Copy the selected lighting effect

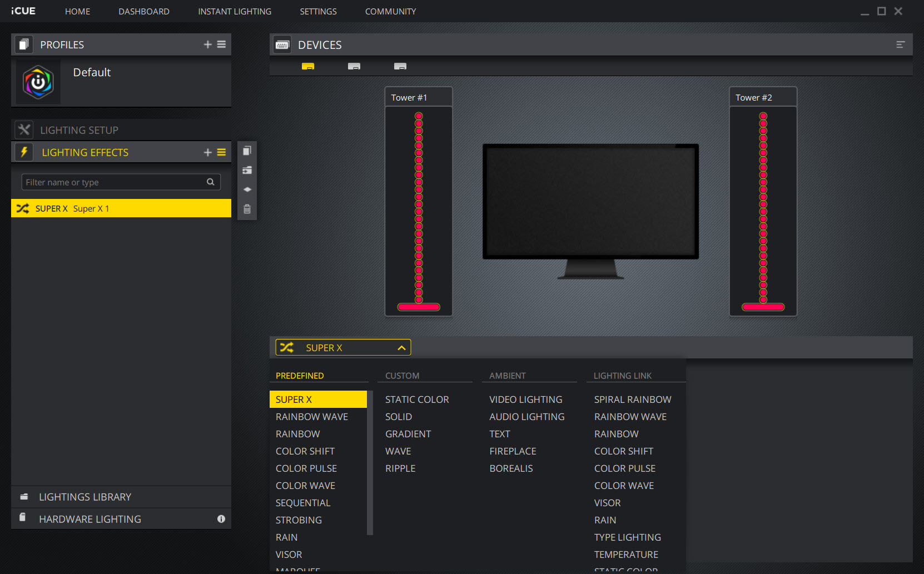point(247,151)
